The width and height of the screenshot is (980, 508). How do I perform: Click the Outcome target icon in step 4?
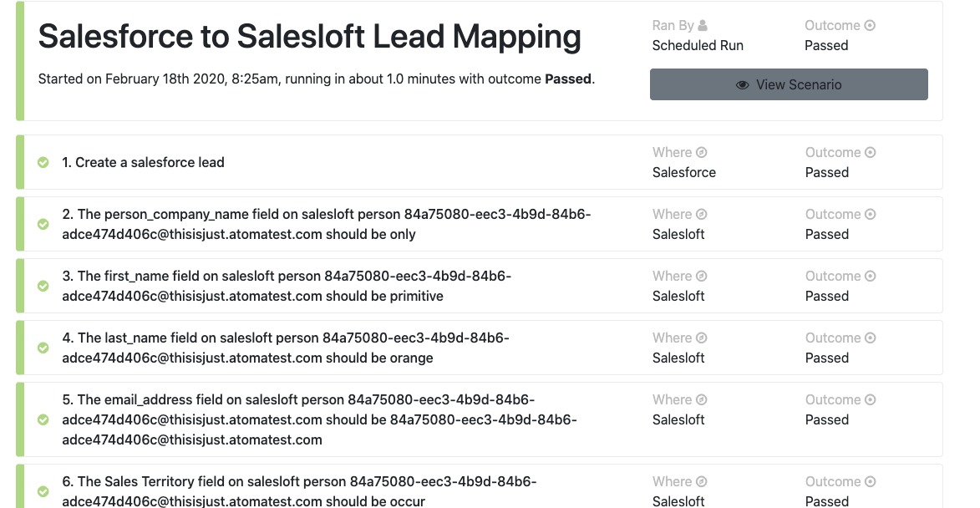[870, 338]
